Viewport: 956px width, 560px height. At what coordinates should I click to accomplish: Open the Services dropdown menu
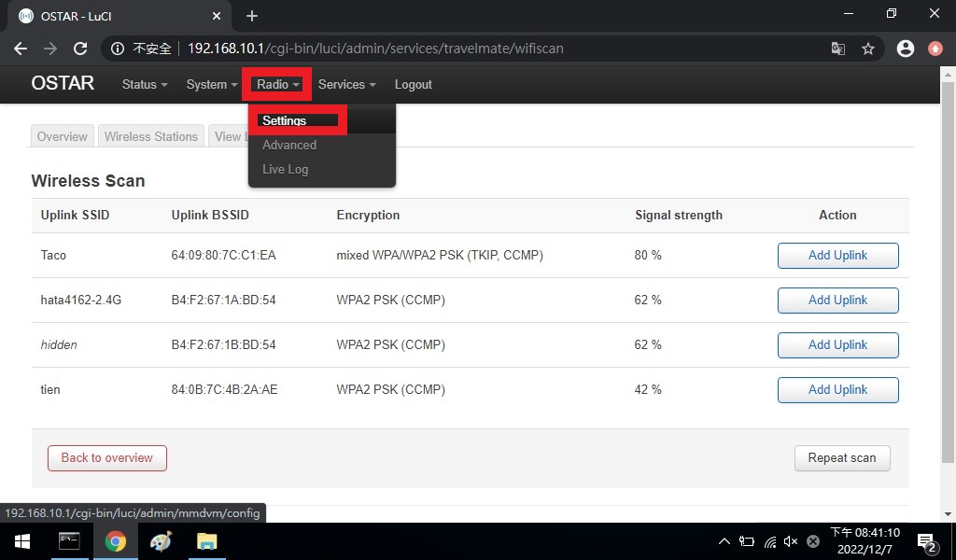(346, 84)
